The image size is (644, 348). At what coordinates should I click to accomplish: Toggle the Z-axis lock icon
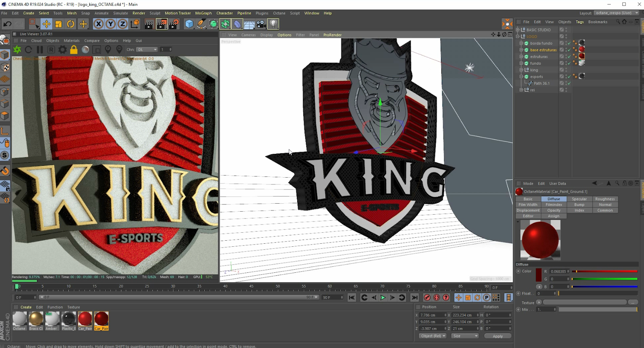(x=122, y=24)
